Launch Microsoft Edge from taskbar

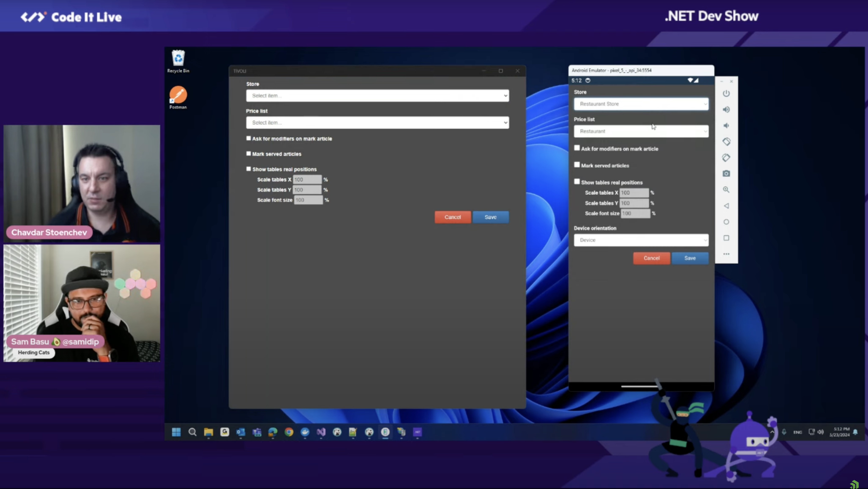tap(273, 432)
